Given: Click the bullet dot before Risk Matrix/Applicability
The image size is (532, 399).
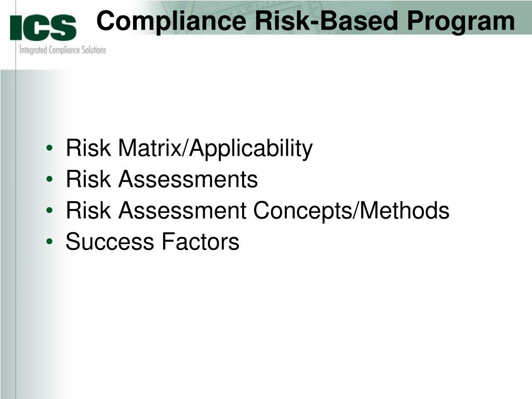Looking at the screenshot, I should (x=49, y=150).
